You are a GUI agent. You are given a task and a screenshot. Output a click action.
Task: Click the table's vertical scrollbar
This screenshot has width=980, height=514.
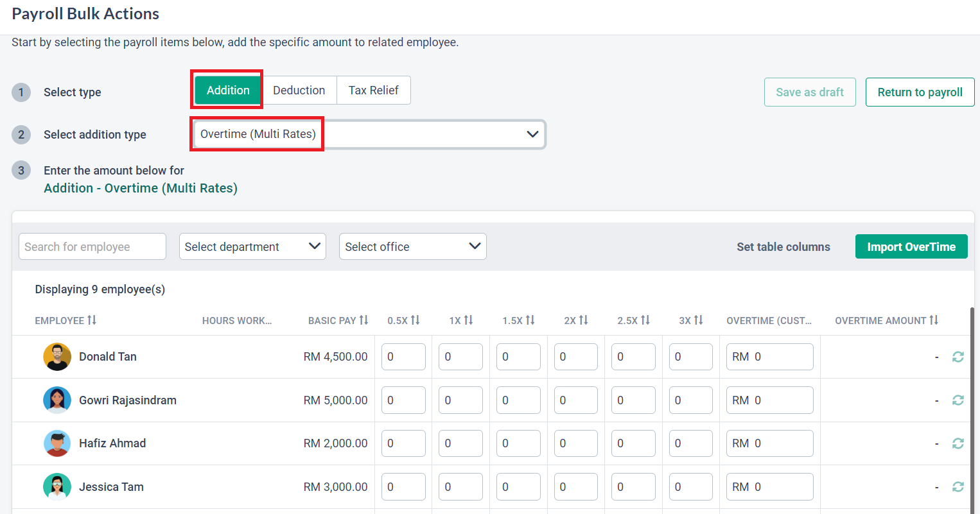click(x=972, y=411)
